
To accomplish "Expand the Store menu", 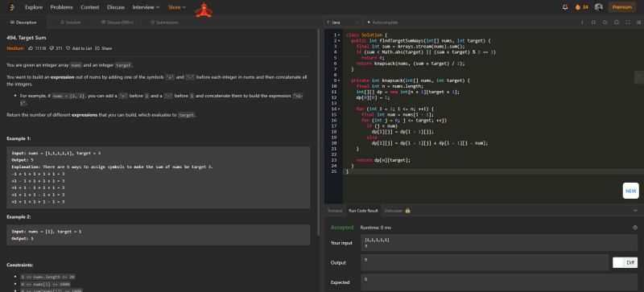I will pyautogui.click(x=177, y=7).
